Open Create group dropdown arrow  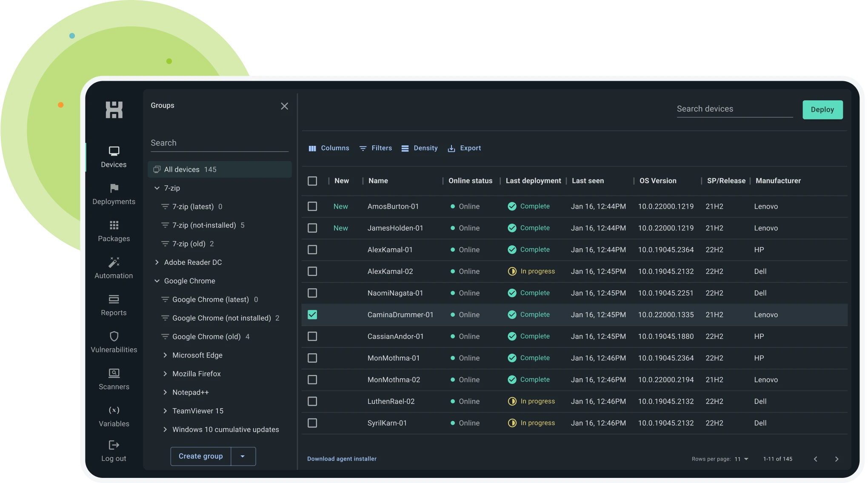243,456
